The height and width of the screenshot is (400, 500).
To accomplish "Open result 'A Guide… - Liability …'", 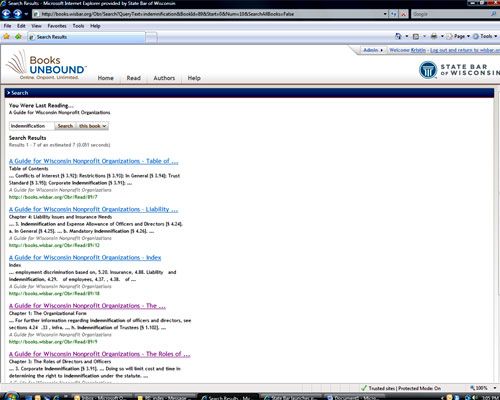I will pyautogui.click(x=93, y=210).
